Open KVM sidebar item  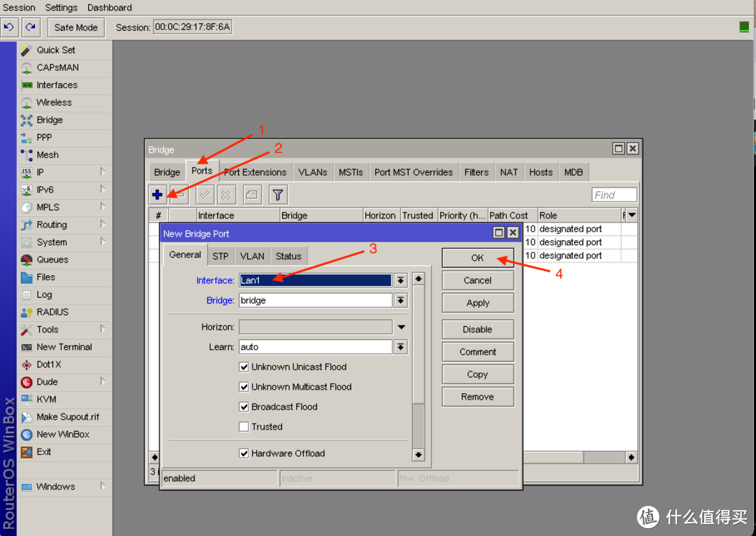pos(65,399)
